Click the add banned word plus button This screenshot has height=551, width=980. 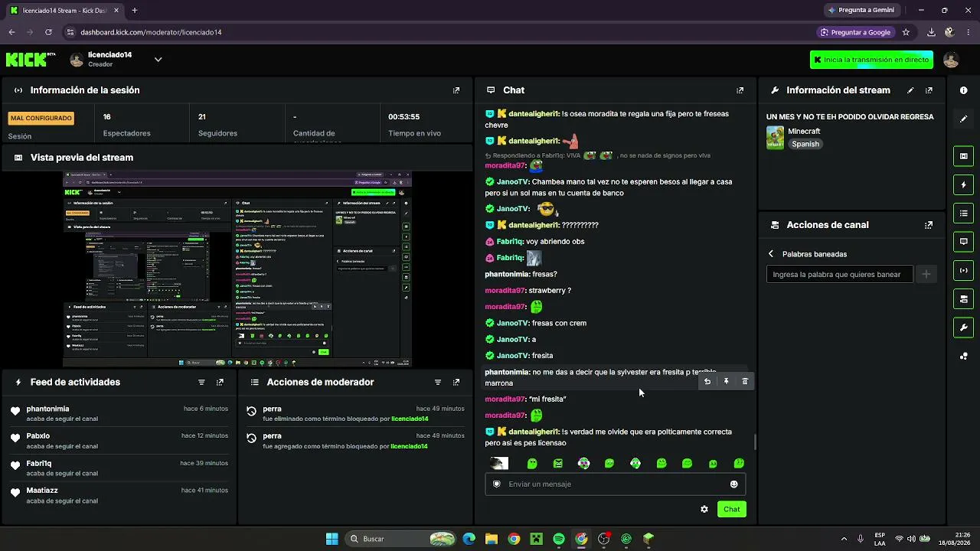point(926,274)
